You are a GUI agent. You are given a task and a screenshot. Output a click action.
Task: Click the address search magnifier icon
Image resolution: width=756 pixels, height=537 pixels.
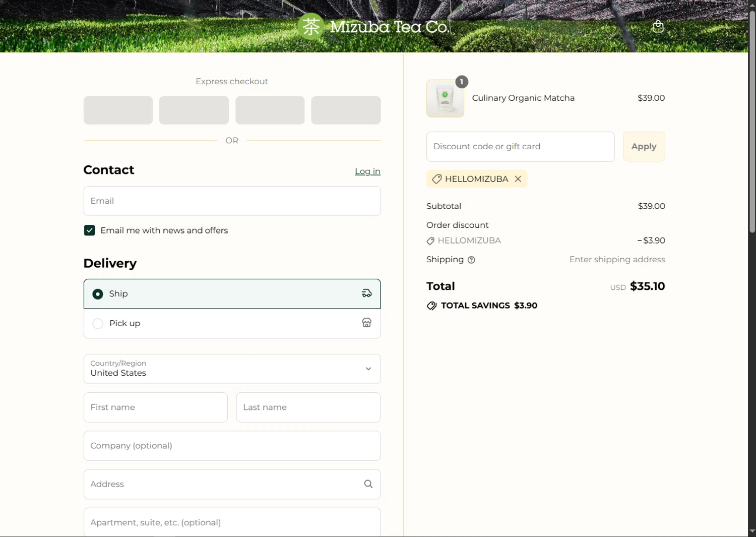point(368,484)
